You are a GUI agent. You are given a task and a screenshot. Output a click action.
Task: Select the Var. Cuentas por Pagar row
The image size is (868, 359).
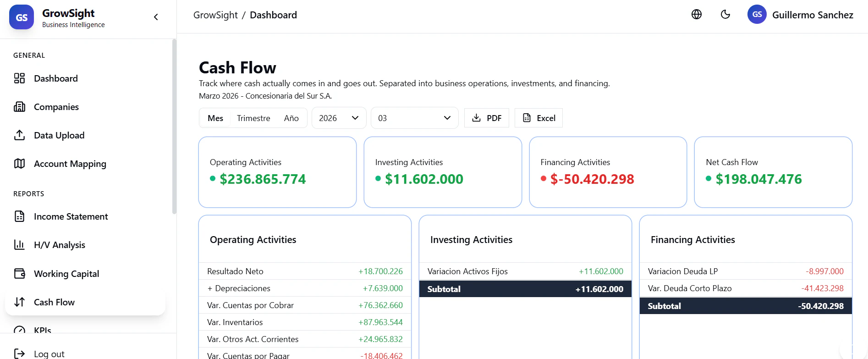305,353
